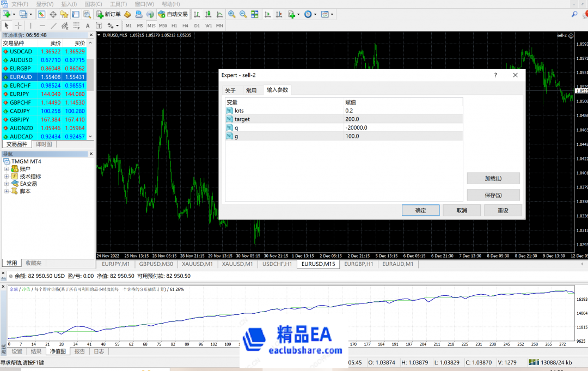Switch to the 常用 tab in Expert dialog
Viewport: 588px width, 371px height.
click(x=251, y=90)
